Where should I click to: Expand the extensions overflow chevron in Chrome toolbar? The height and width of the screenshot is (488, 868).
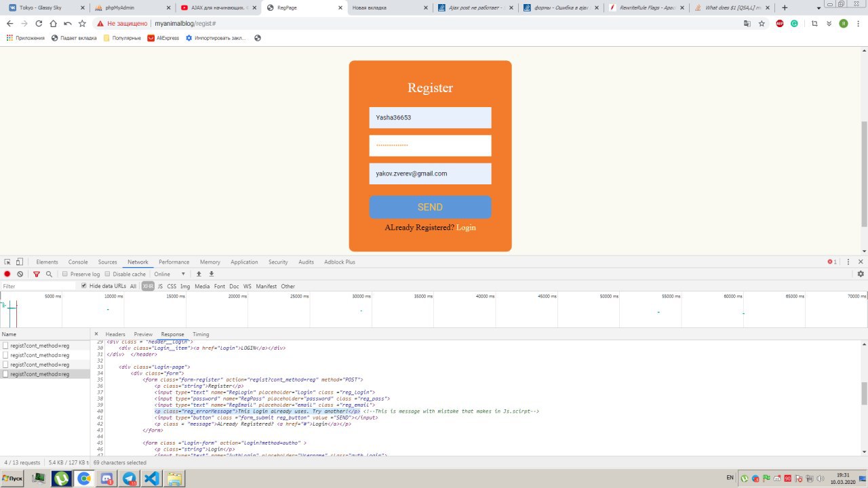828,23
